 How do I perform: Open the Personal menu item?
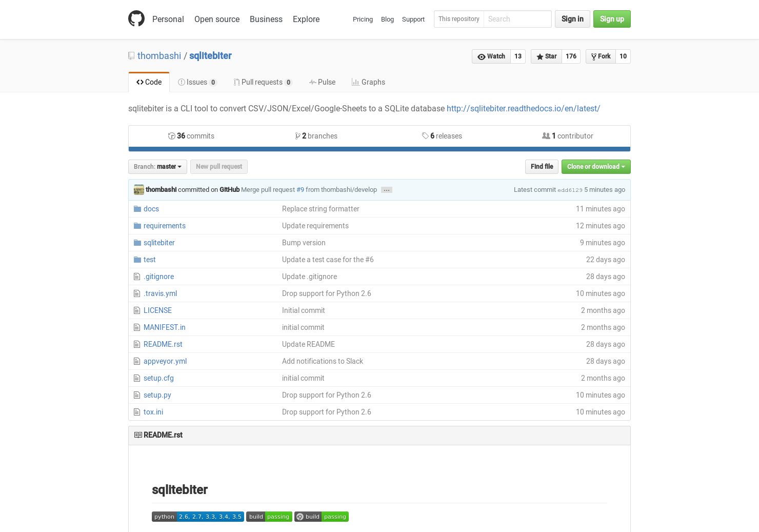point(168,19)
